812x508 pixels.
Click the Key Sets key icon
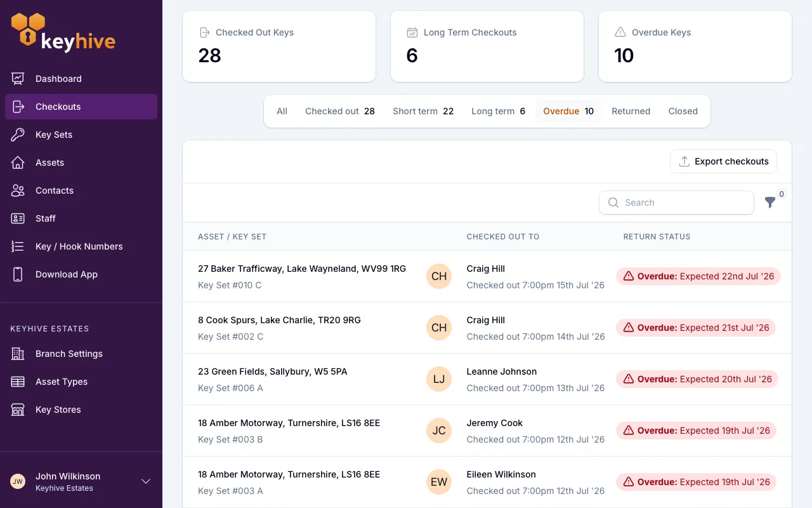tap(18, 135)
